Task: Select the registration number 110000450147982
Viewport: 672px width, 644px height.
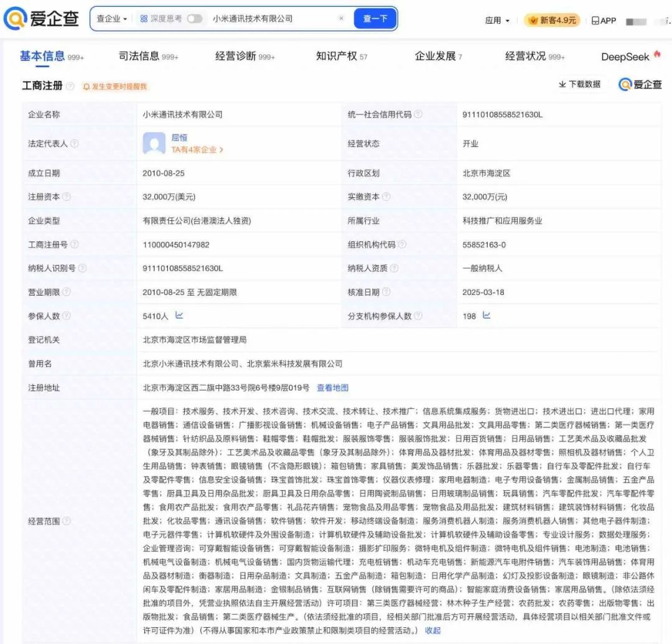Action: [x=176, y=245]
